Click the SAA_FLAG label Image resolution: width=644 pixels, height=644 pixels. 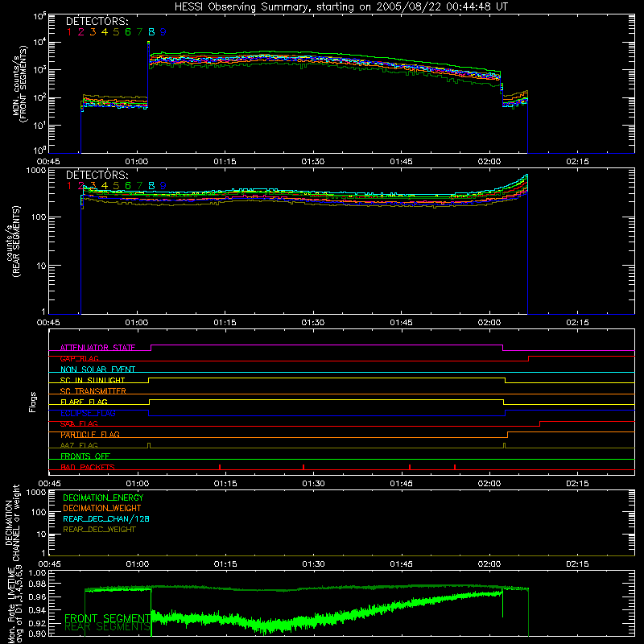pyautogui.click(x=79, y=423)
